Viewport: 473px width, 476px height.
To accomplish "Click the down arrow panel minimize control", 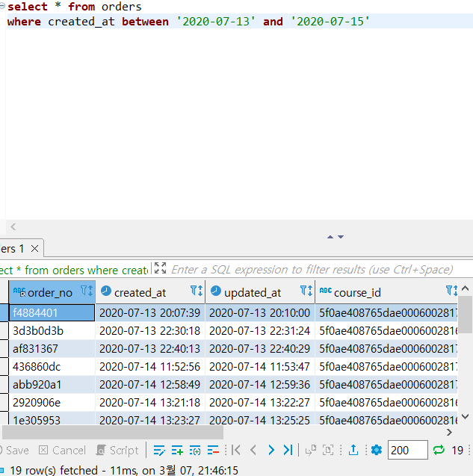I will pos(341,237).
